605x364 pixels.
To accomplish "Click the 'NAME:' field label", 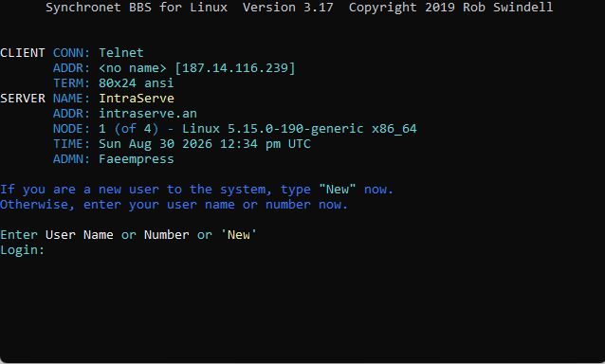I will pos(71,99).
